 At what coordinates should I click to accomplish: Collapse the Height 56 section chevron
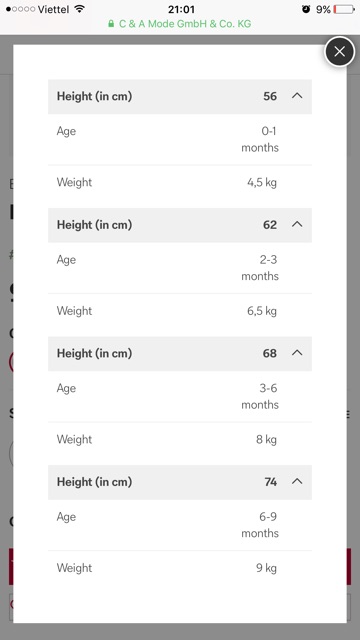(297, 96)
